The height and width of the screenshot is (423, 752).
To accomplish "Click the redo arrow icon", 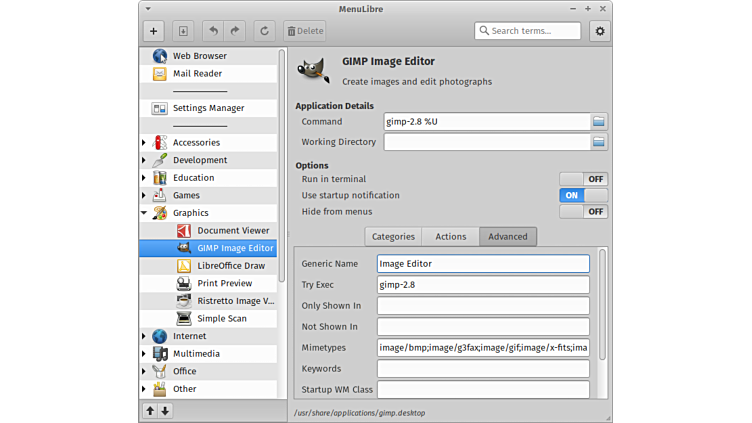I will [236, 31].
